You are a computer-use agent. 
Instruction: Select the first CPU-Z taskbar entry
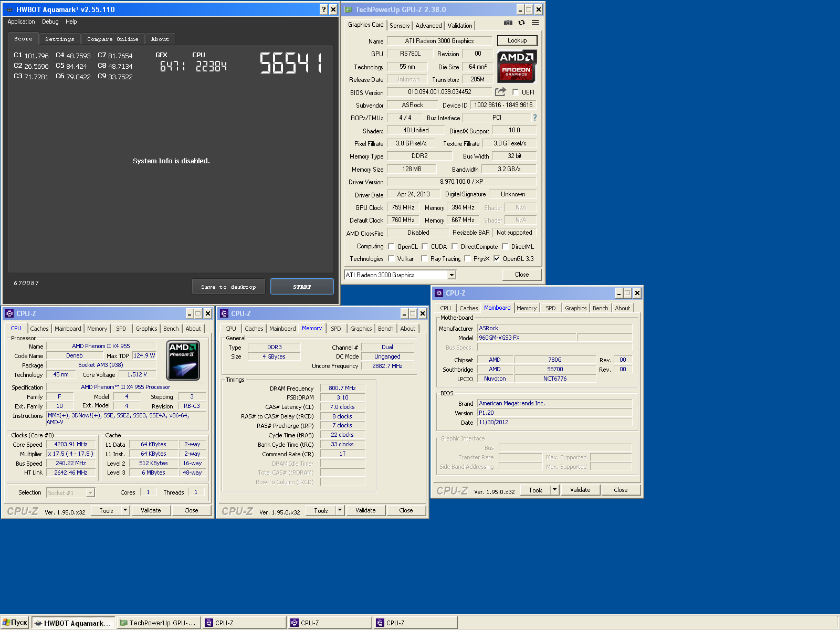click(245, 623)
